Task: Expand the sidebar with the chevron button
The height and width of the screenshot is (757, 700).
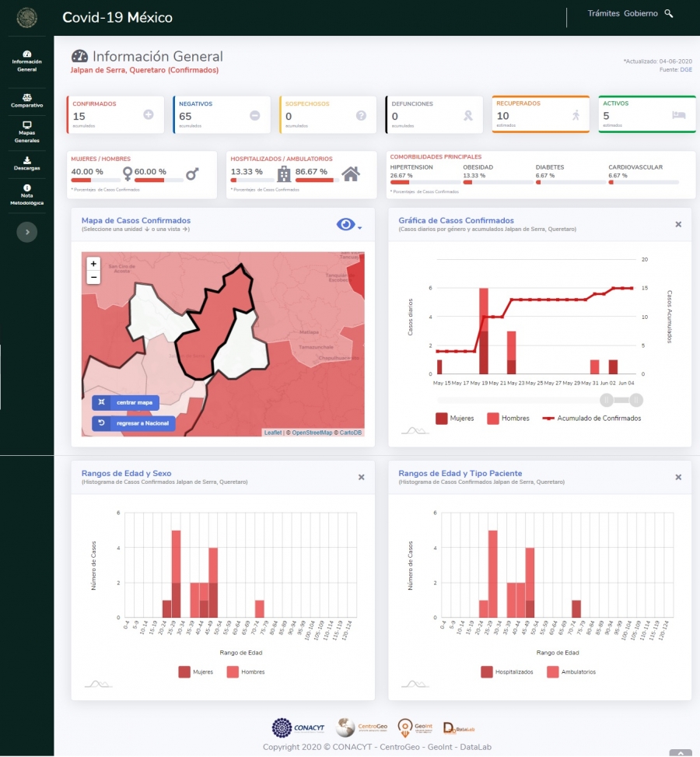Action: point(27,232)
